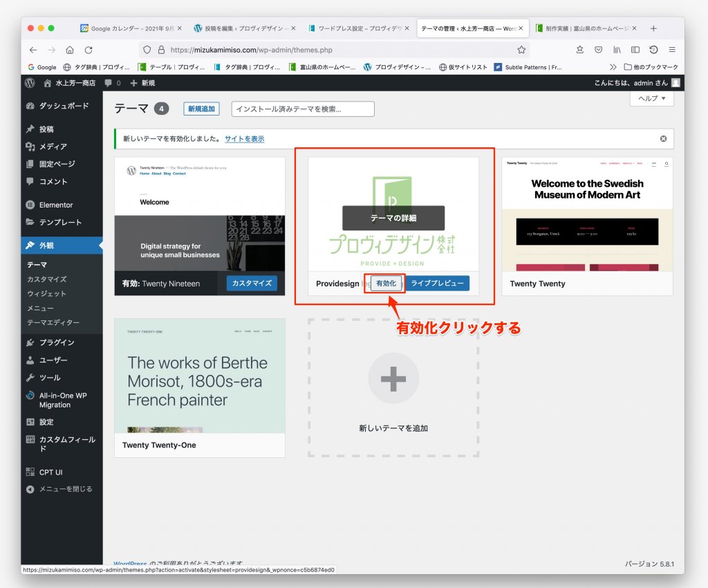
Task: Open the Firefox hamburger menu icon
Action: pos(671,50)
